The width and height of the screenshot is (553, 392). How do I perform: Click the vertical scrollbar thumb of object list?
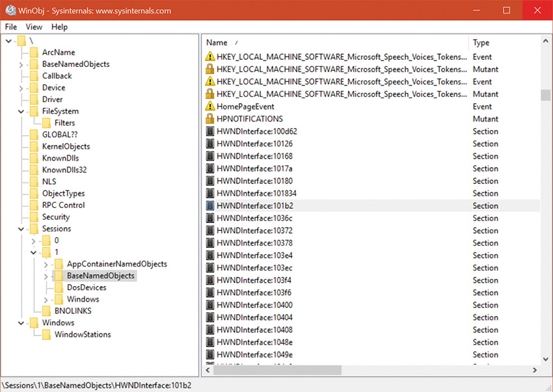[x=545, y=94]
